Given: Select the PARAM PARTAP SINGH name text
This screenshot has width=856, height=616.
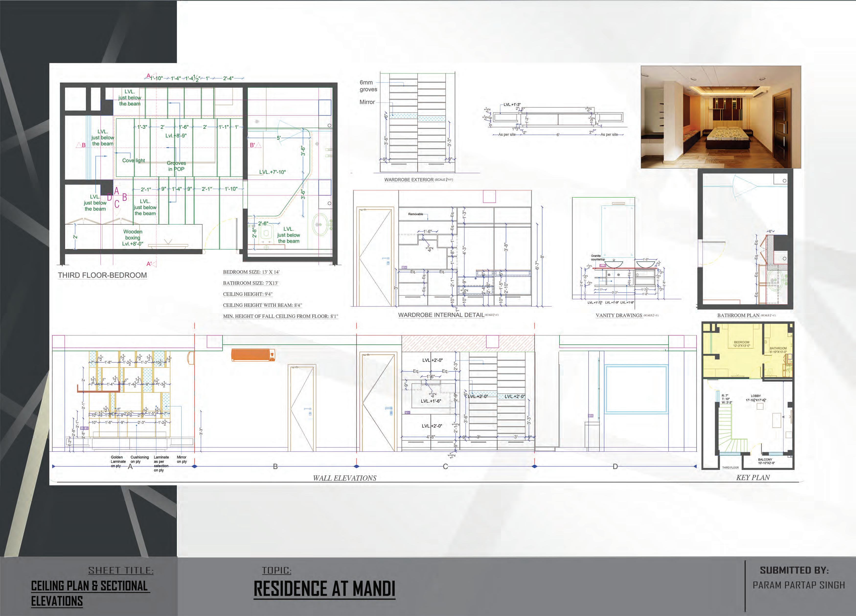Looking at the screenshot, I should coord(799,585).
